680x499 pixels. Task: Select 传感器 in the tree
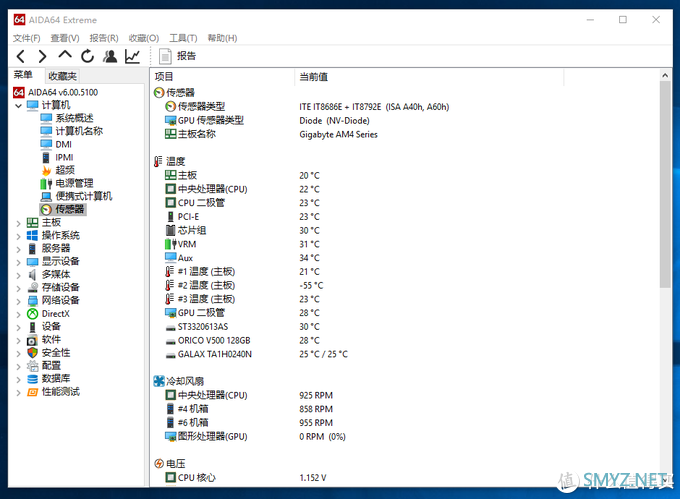click(62, 209)
